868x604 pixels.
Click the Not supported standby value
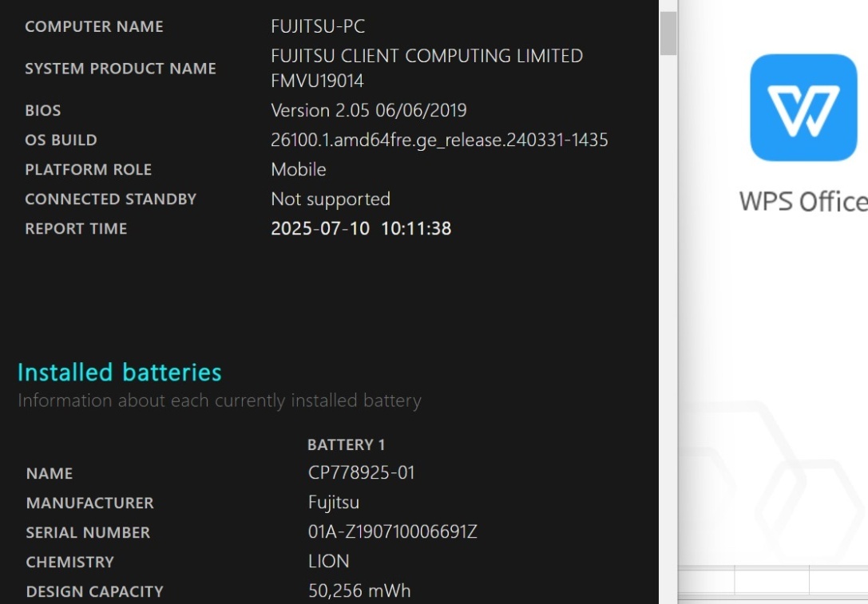(330, 199)
